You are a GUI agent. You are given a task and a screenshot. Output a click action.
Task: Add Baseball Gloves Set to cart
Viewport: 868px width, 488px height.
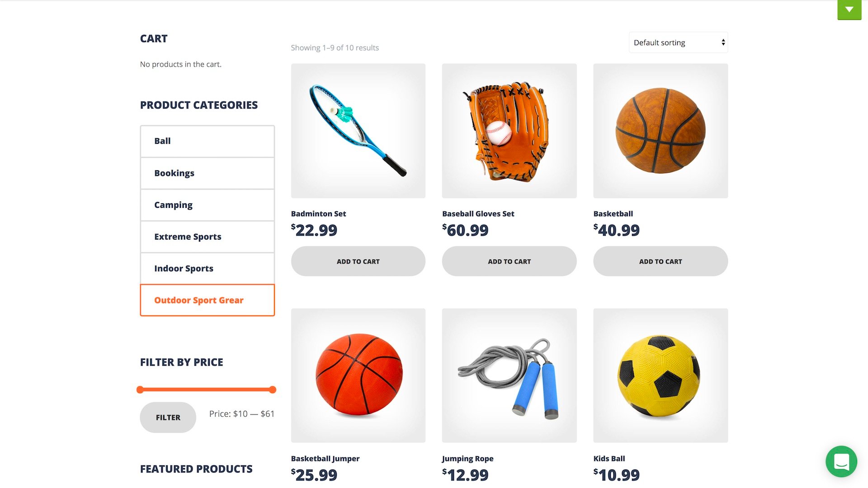509,261
